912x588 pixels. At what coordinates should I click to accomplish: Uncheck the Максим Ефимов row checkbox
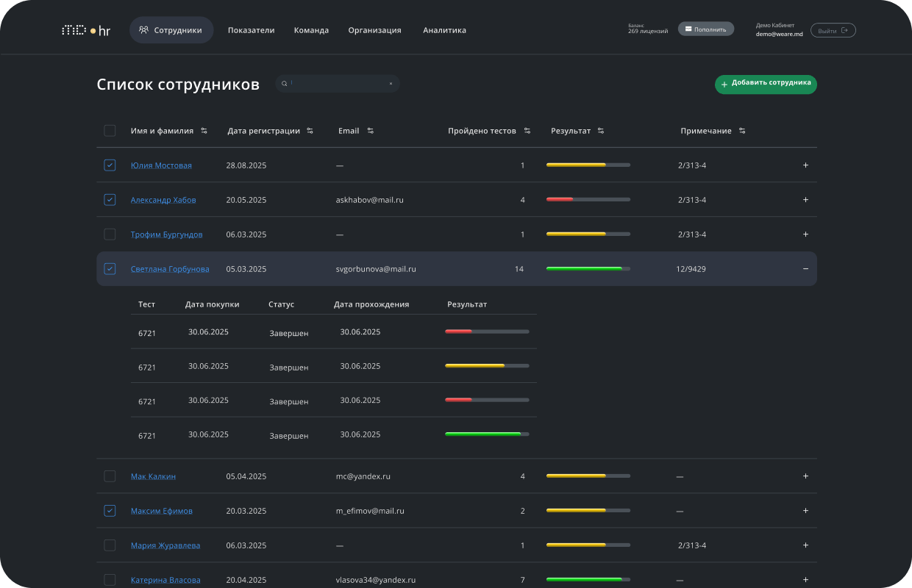(x=110, y=511)
